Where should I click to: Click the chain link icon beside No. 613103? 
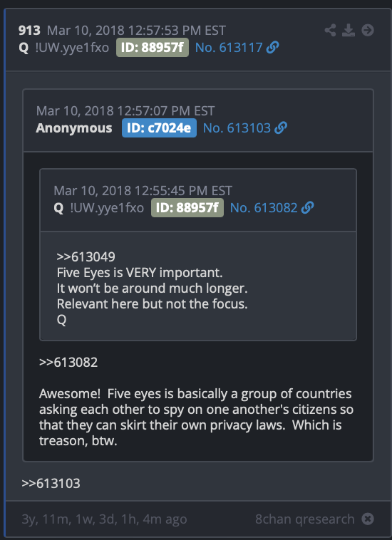281,128
